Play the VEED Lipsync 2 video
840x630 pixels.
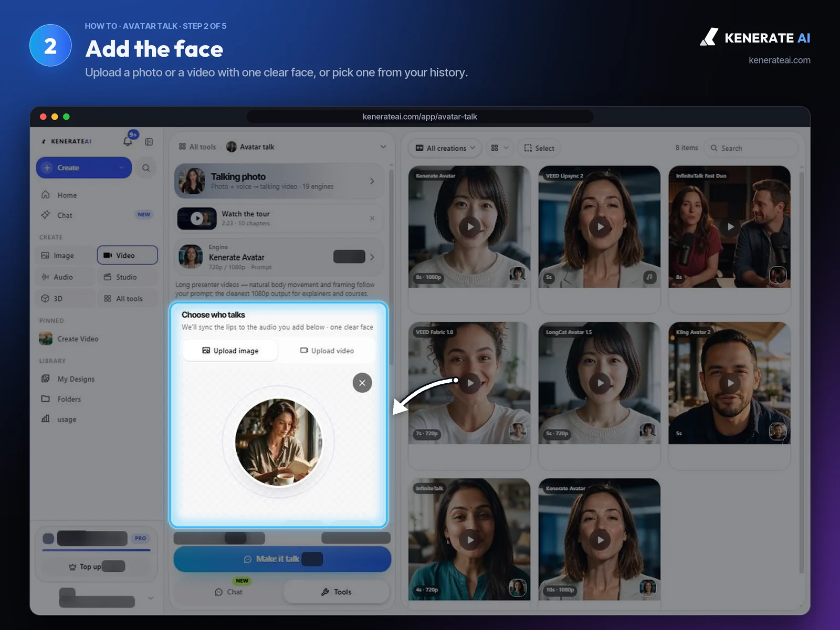(x=600, y=227)
